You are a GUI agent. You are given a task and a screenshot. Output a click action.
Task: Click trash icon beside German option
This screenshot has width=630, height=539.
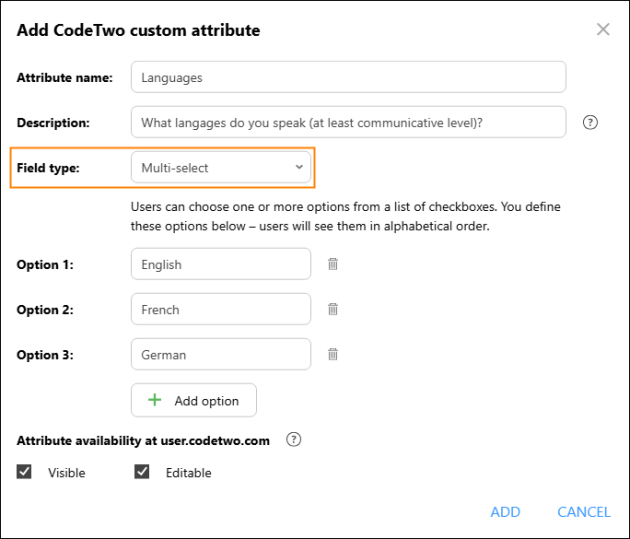[x=333, y=354]
